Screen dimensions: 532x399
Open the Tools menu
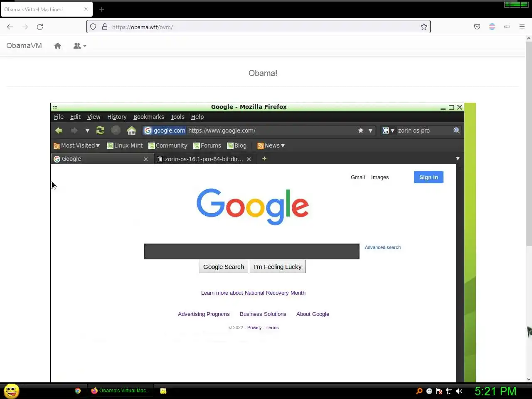click(x=177, y=117)
